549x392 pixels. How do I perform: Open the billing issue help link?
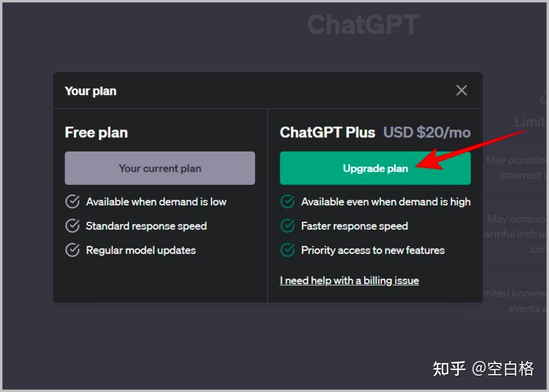[349, 280]
